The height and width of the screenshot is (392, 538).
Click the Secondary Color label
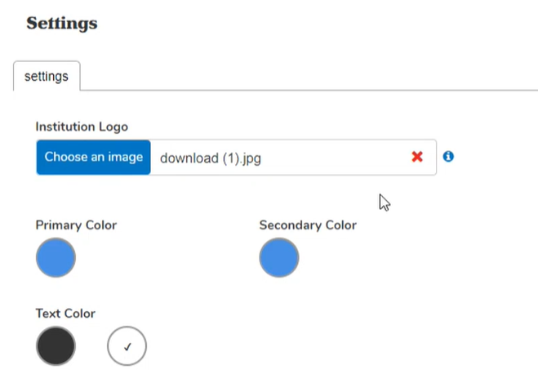[x=308, y=225]
